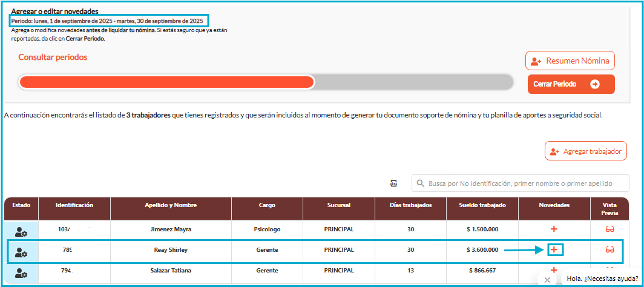Open the '¿Necesitas ayuda?' chat message
644x287 pixels.
[602, 279]
